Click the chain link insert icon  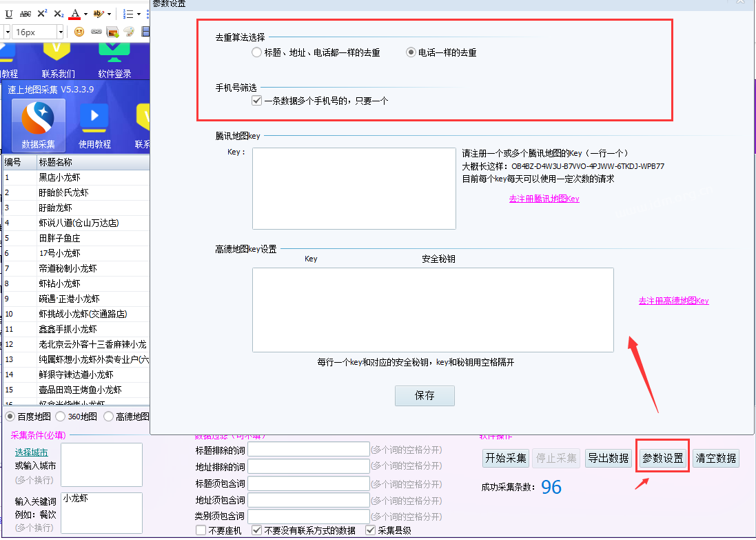click(x=96, y=32)
